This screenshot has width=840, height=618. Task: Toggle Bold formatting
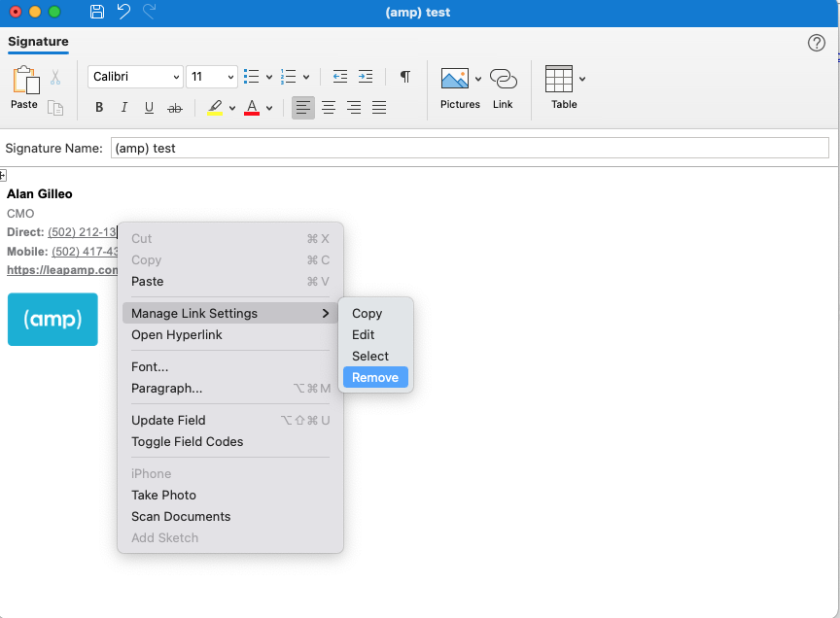click(99, 107)
